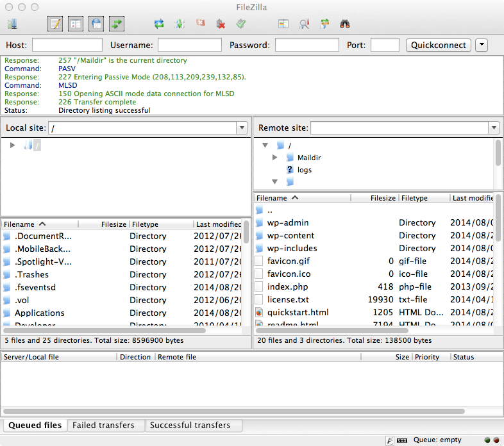
Task: Click the Quickconnect button
Action: click(x=439, y=45)
